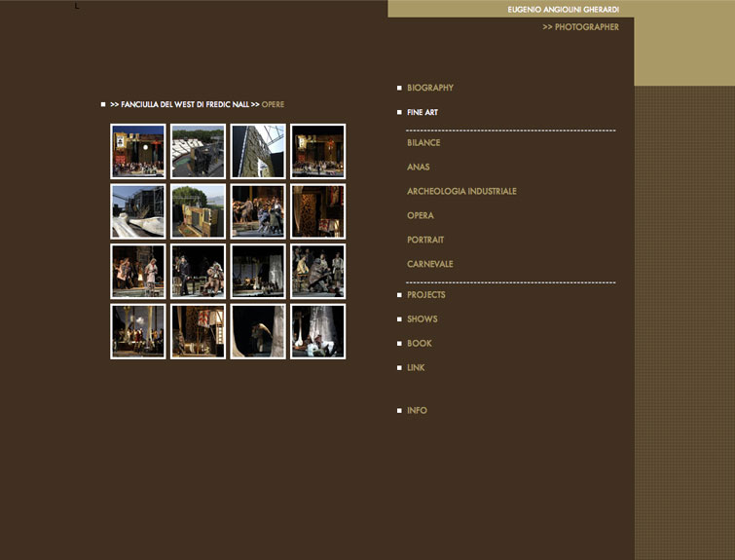Screen dimensions: 735x560
Task: Select the Fine Art menu section
Action: [423, 112]
